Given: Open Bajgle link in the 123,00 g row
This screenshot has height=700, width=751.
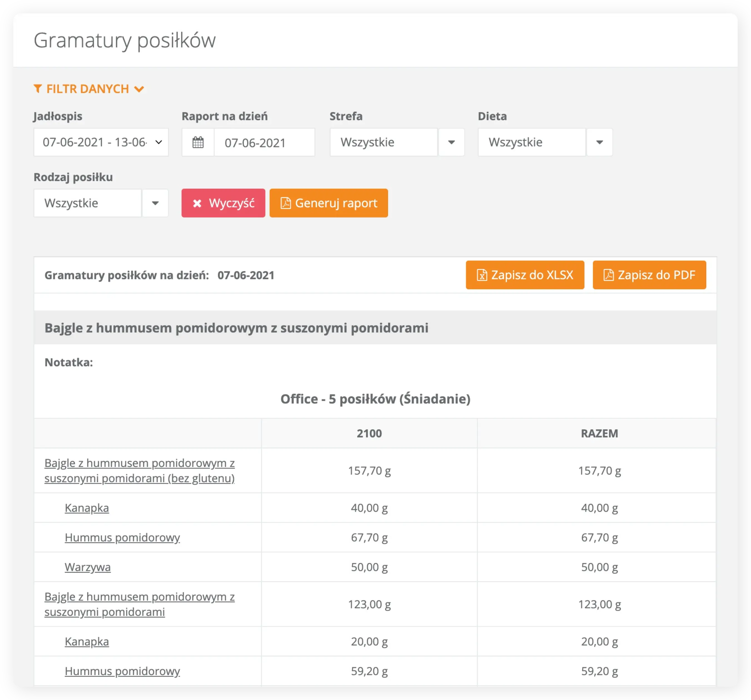Looking at the screenshot, I should coord(139,604).
